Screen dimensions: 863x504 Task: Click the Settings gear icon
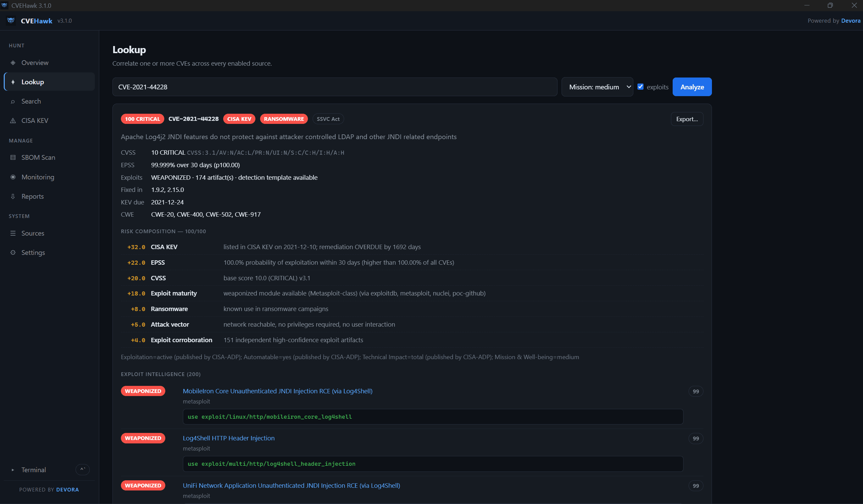[x=13, y=253]
